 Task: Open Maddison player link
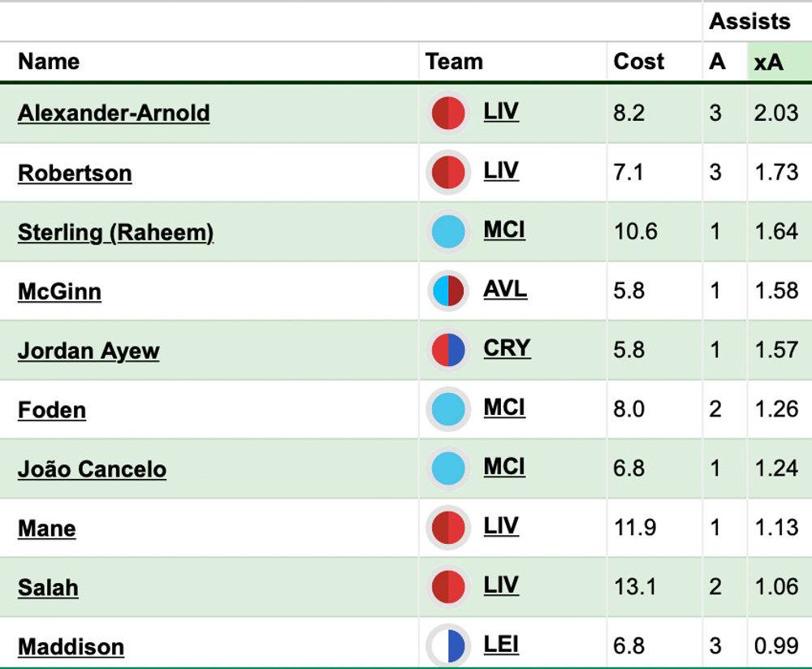tap(71, 647)
